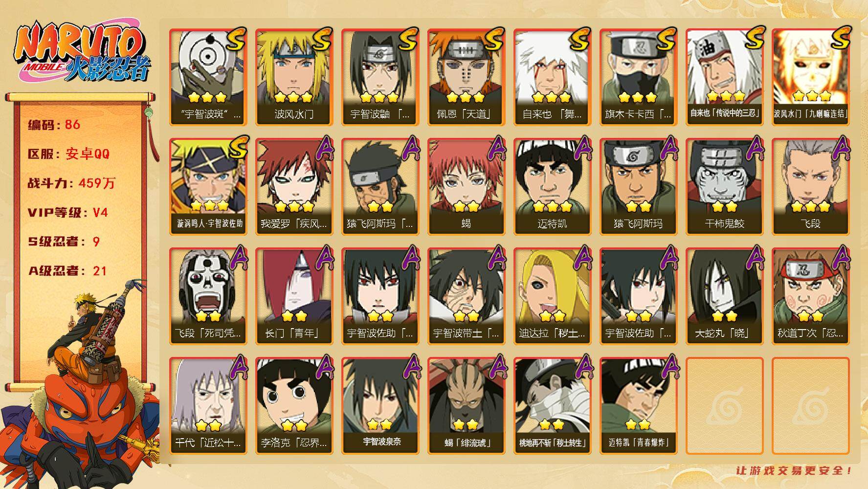Image resolution: width=868 pixels, height=489 pixels.
Task: Click the 蝎 red-haired ninja card
Action: pos(467,186)
